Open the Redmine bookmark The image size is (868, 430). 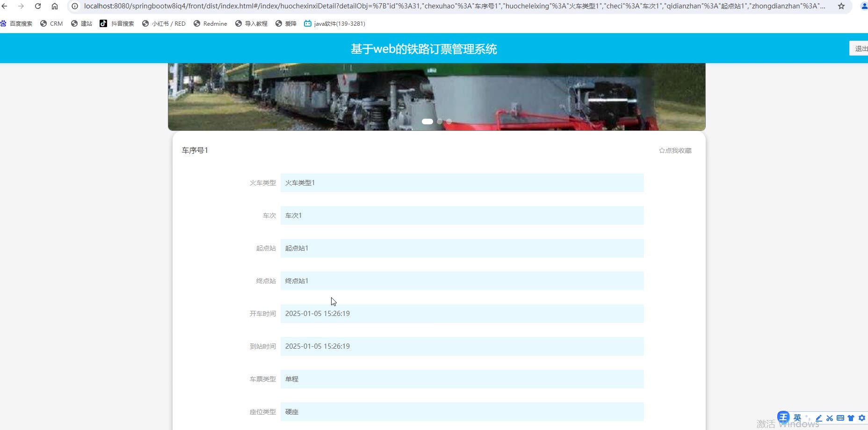[210, 23]
